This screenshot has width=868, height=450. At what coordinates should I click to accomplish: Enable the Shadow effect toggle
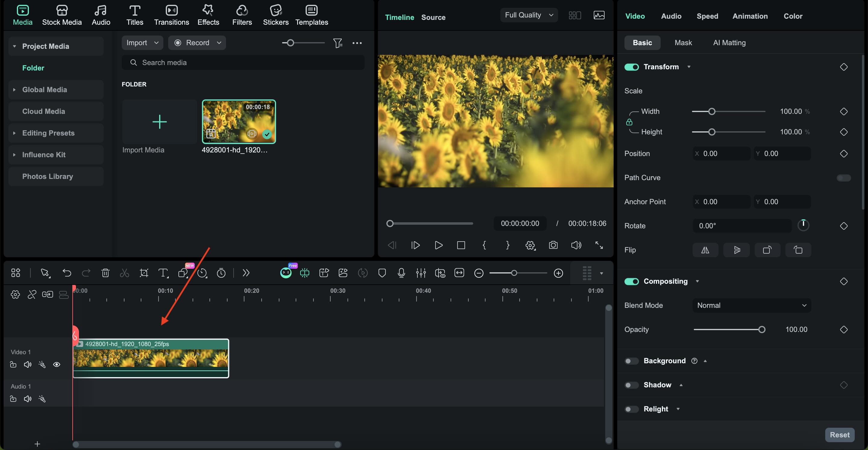tap(631, 385)
